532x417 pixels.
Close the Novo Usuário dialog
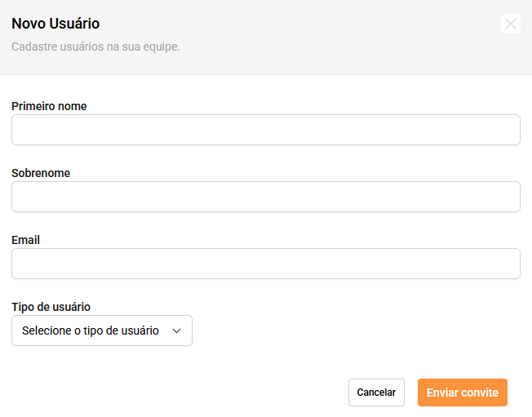[x=511, y=24]
